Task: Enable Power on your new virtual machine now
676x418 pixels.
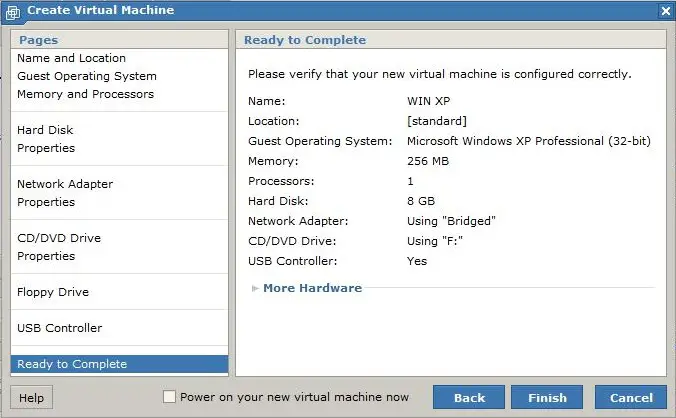Action: point(169,396)
